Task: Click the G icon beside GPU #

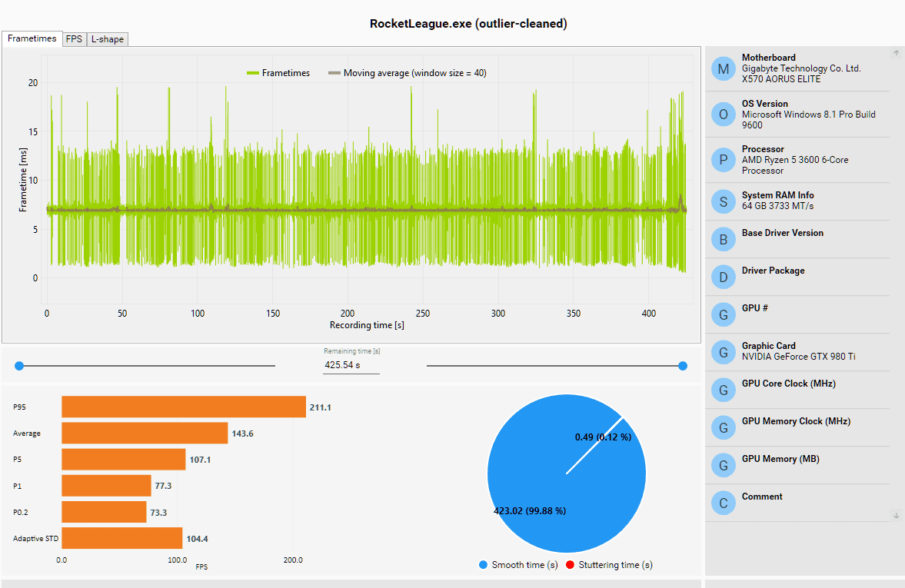Action: coord(724,314)
